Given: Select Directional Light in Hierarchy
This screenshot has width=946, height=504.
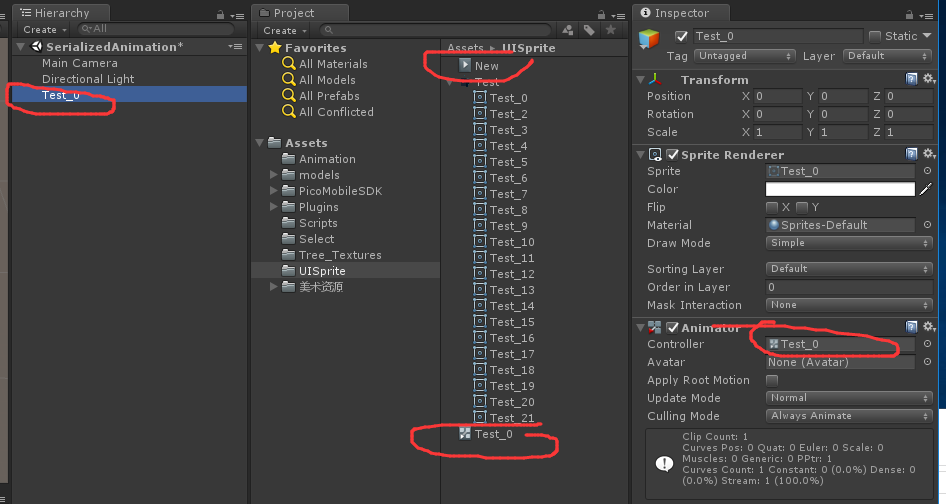Looking at the screenshot, I should click(x=88, y=79).
